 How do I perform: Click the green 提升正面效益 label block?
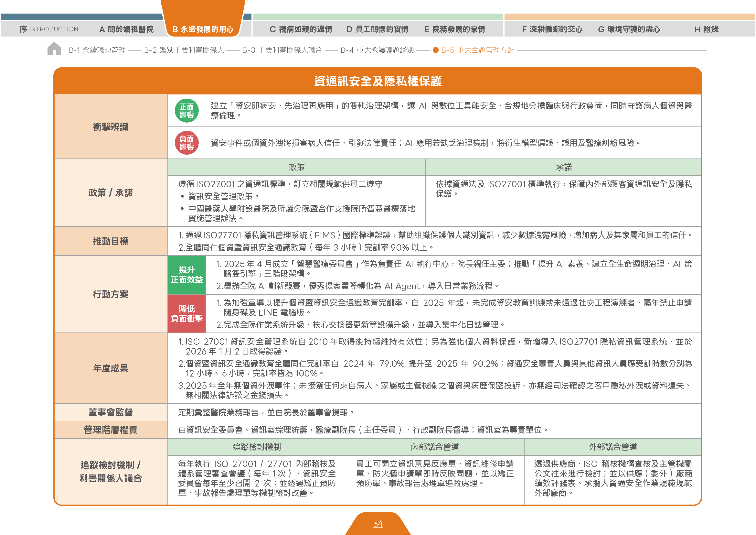pyautogui.click(x=187, y=275)
